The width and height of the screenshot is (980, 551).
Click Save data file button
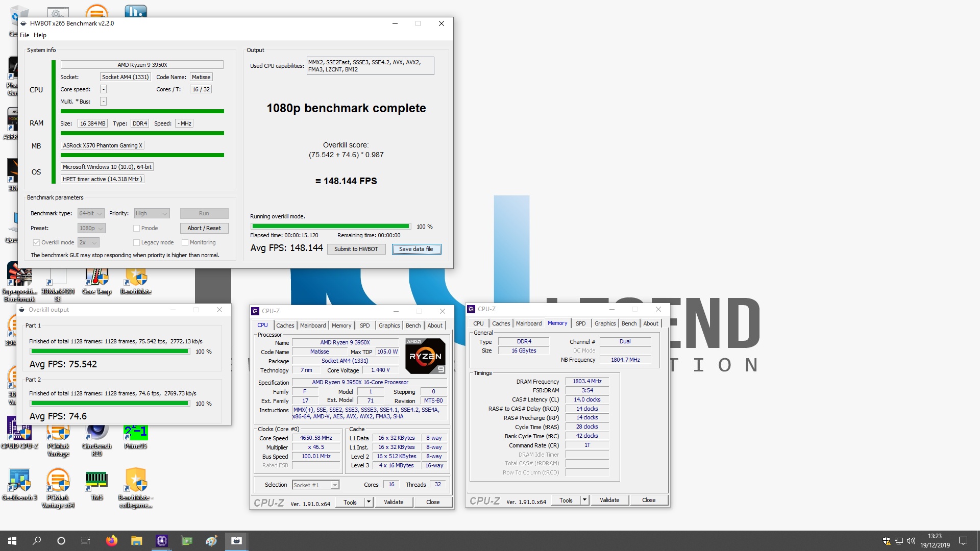click(x=416, y=249)
